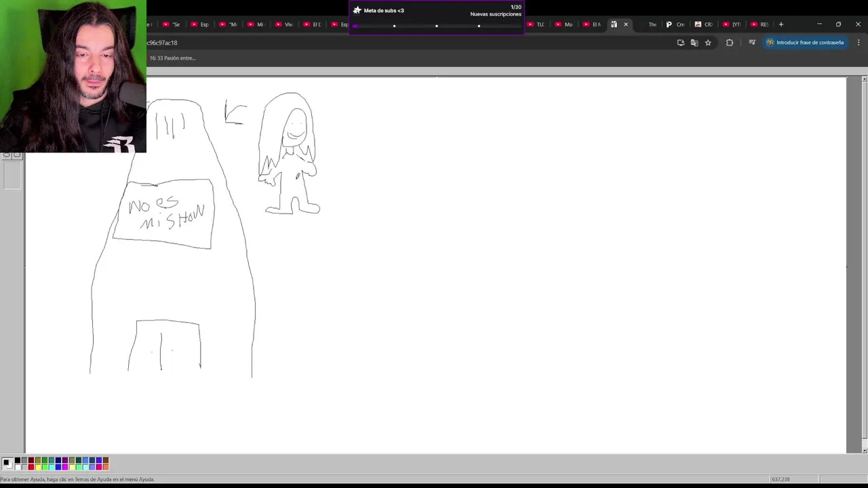
Task: Open the '16: 33 Pasión entre...' bookmark
Action: [172, 58]
